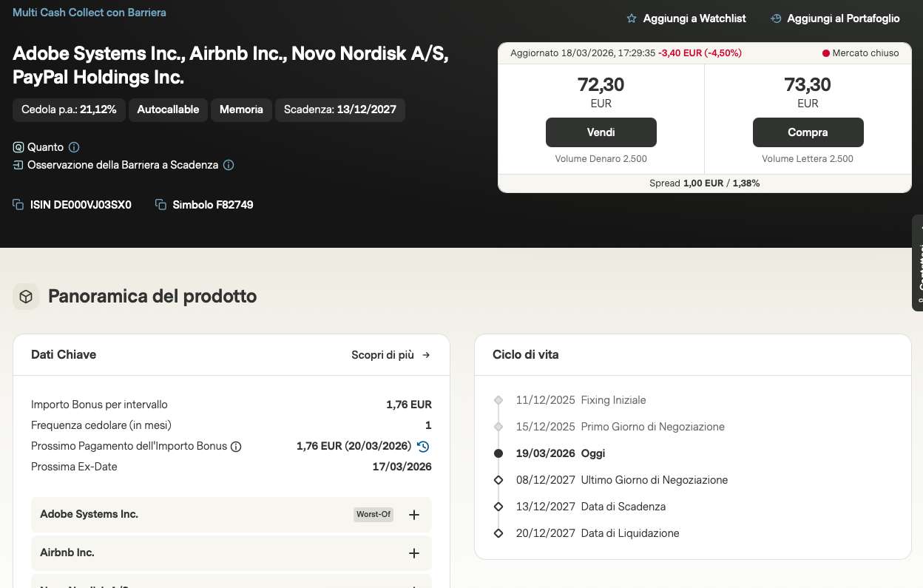Click info icon by Prossimo Pagamento dell'Importo Bonus
Image resolution: width=923 pixels, height=588 pixels.
[x=236, y=447]
